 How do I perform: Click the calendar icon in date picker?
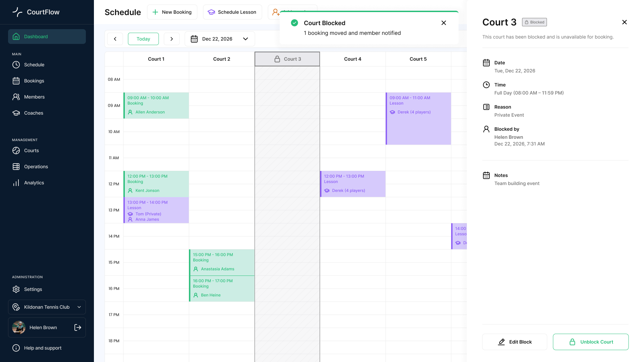coord(194,39)
